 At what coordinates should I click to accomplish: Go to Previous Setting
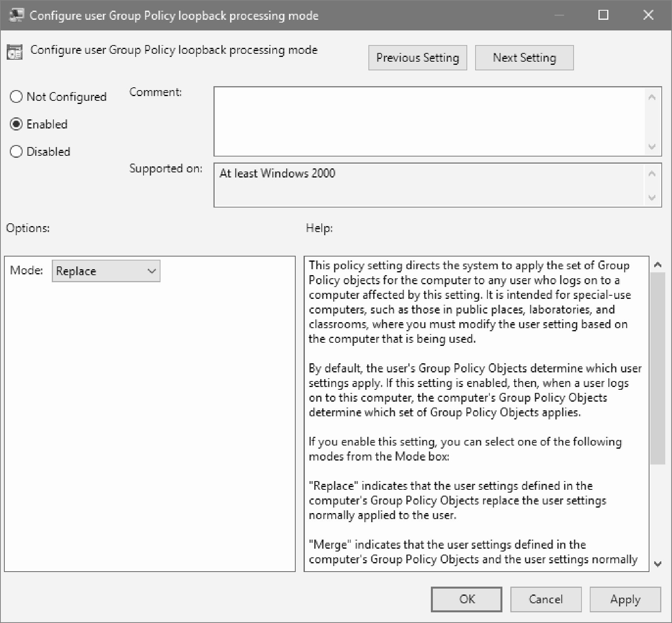(417, 58)
